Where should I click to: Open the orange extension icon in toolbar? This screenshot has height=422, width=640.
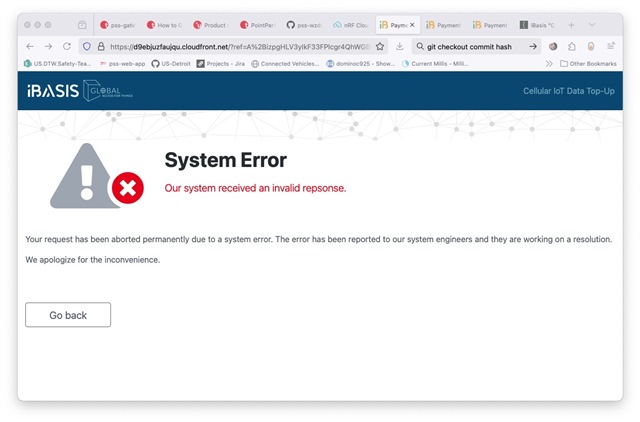[x=591, y=47]
